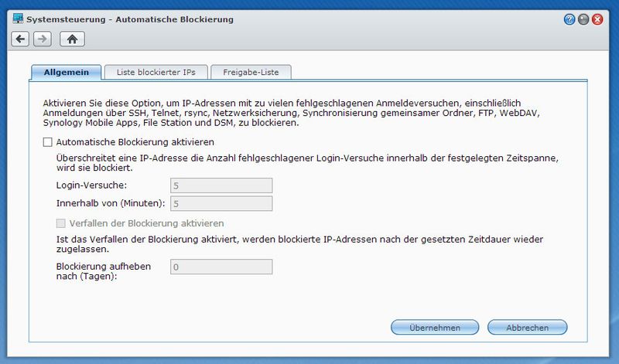Go forward with the right arrow button
The width and height of the screenshot is (619, 364).
43,39
